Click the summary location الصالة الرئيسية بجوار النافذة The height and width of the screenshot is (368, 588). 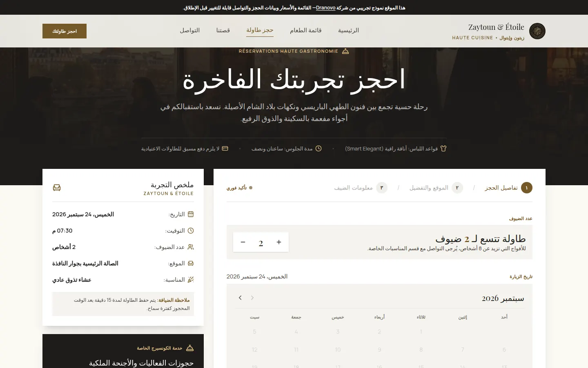click(85, 263)
